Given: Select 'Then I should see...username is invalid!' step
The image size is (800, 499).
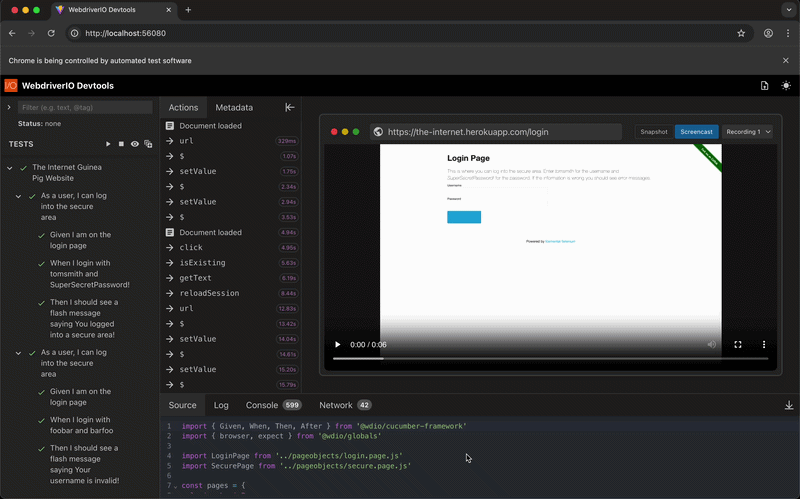Looking at the screenshot, I should [x=84, y=464].
